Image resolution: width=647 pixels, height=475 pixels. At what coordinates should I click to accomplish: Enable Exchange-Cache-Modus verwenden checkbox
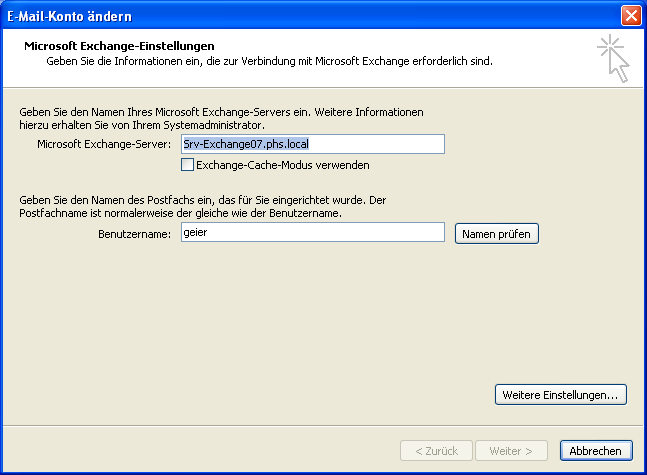pyautogui.click(x=187, y=164)
